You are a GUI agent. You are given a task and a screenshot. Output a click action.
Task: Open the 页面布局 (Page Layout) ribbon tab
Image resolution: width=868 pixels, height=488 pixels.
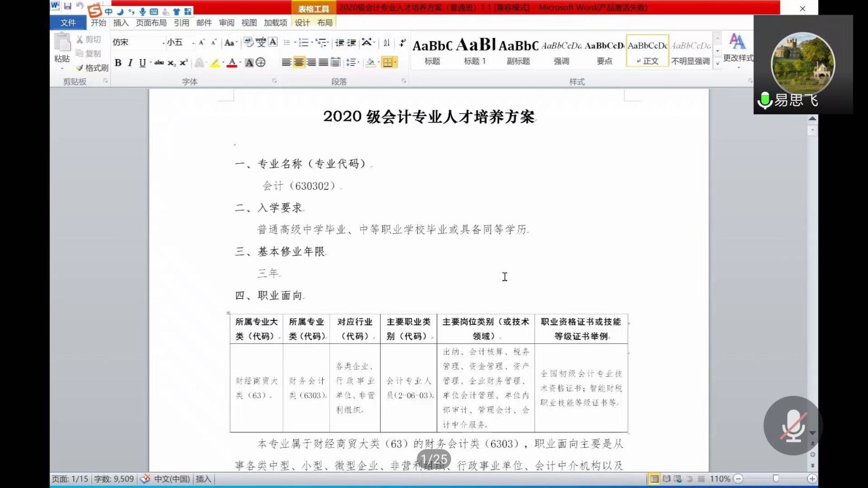click(x=151, y=23)
